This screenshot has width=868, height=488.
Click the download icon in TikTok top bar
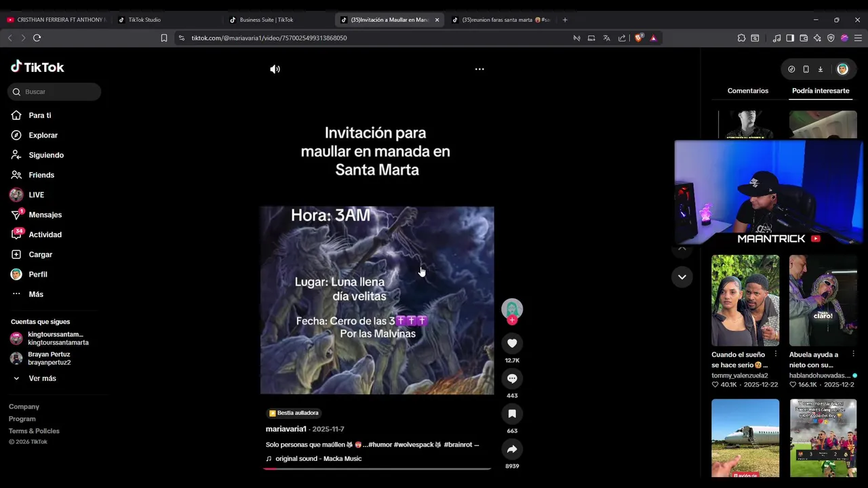(x=821, y=69)
